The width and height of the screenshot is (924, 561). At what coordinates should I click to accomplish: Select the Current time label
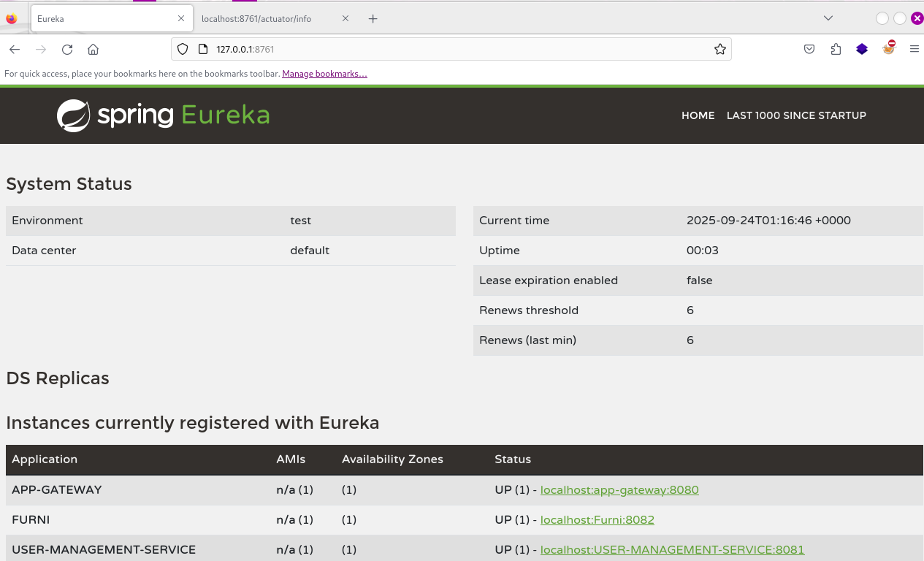(x=514, y=221)
